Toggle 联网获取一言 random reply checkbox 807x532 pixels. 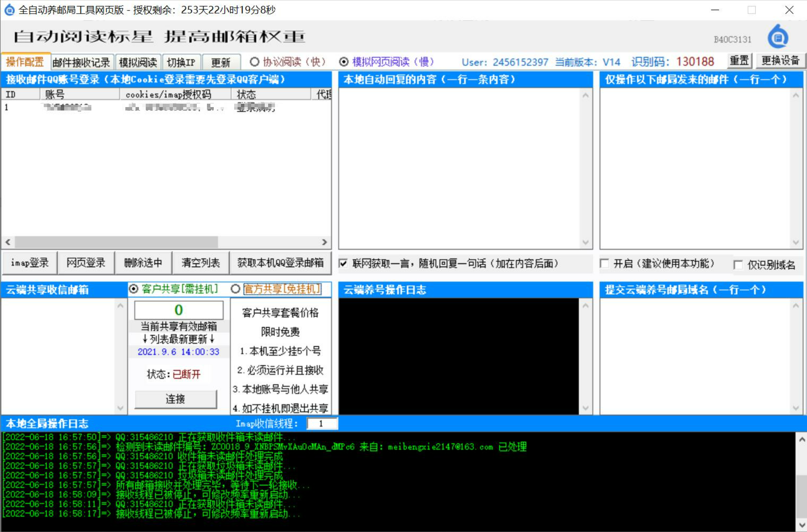click(x=343, y=264)
